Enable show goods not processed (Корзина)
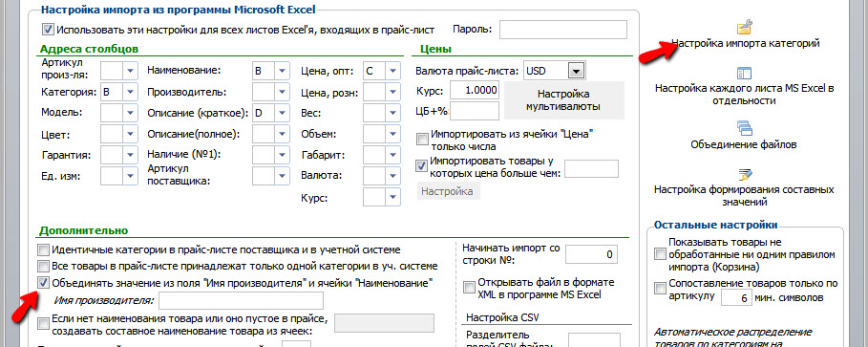 pos(659,254)
